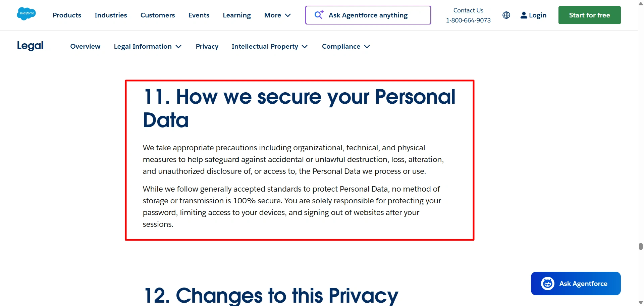Open the Legal Information dropdown

click(148, 46)
